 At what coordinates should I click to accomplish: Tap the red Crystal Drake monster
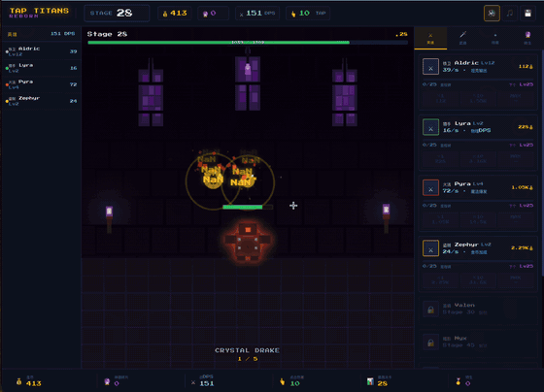pos(248,244)
